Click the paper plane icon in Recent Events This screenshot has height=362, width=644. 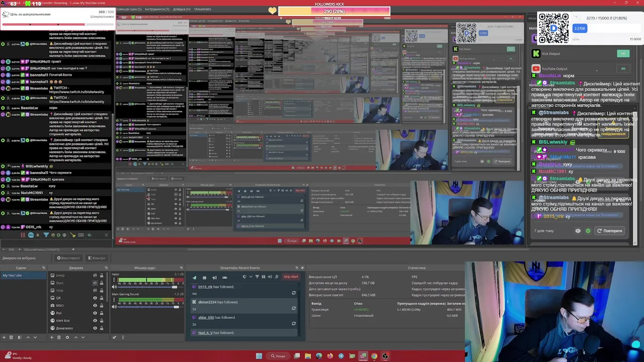pyautogui.click(x=194, y=278)
